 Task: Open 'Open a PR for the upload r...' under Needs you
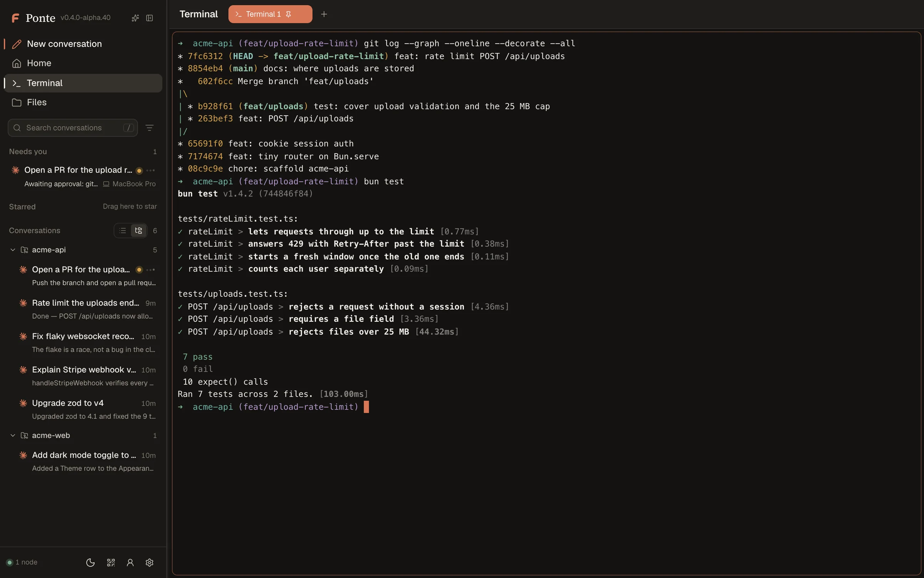(83, 176)
